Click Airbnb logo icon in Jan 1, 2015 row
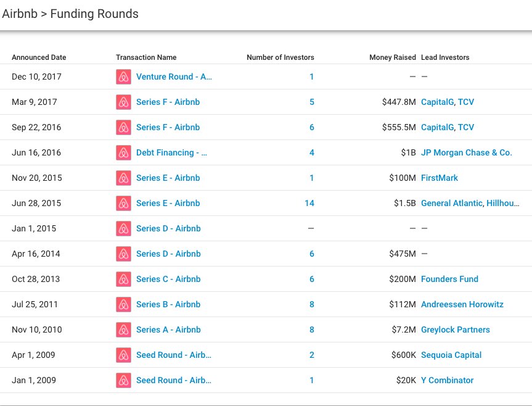The height and width of the screenshot is (406, 532). coord(123,229)
